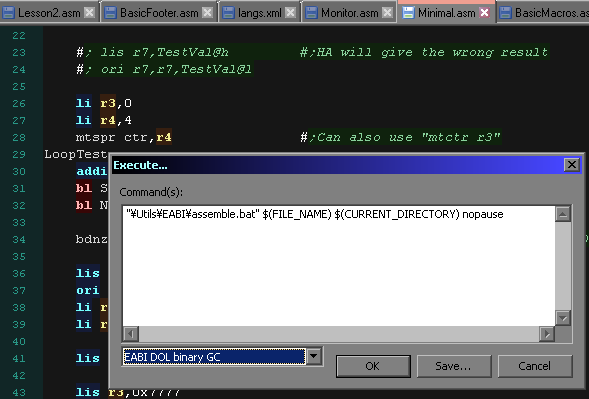Click the command box scroll down arrow

click(x=563, y=318)
